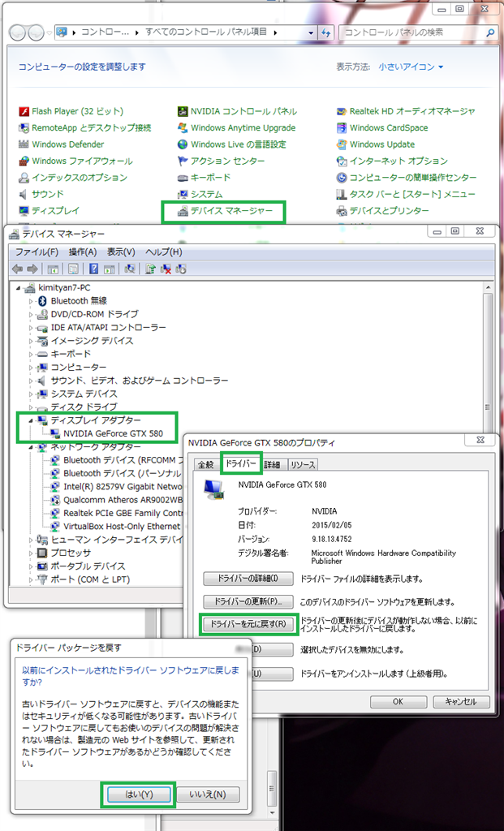Image resolution: width=504 pixels, height=831 pixels.
Task: Open ヘルプ(H) menu in Device Manager
Action: tap(164, 252)
